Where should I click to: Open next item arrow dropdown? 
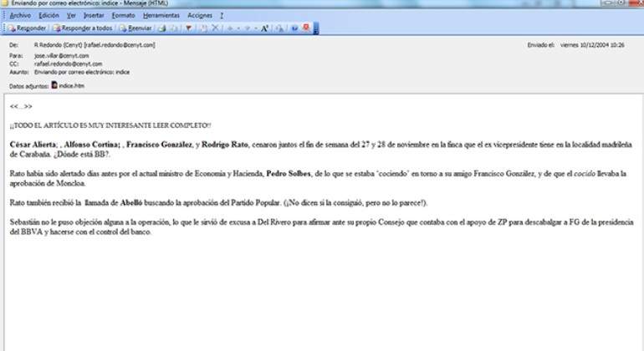coord(256,28)
